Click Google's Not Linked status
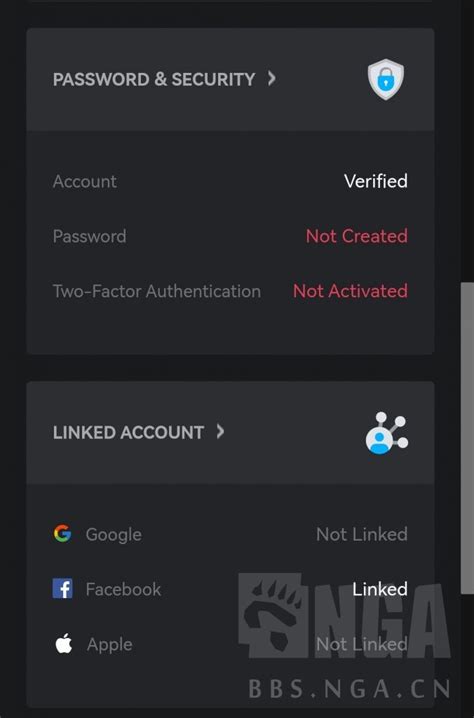This screenshot has height=718, width=474. point(362,534)
